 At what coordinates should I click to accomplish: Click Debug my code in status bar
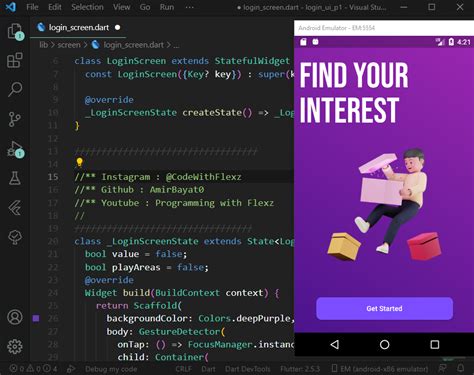point(111,369)
